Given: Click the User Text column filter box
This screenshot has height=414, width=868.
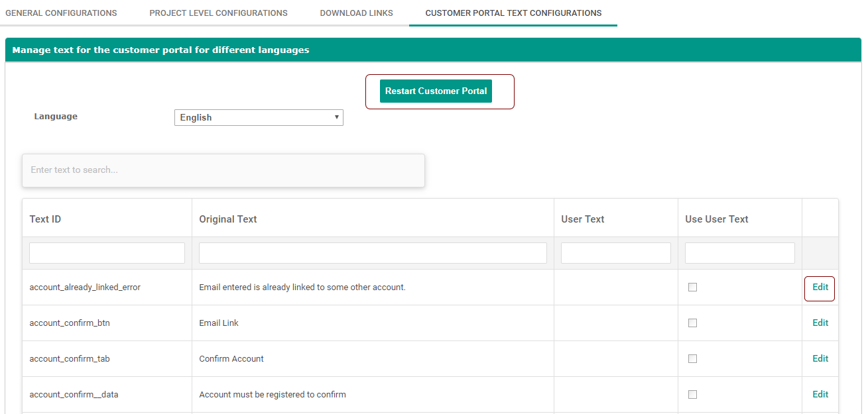Looking at the screenshot, I should pyautogui.click(x=615, y=253).
